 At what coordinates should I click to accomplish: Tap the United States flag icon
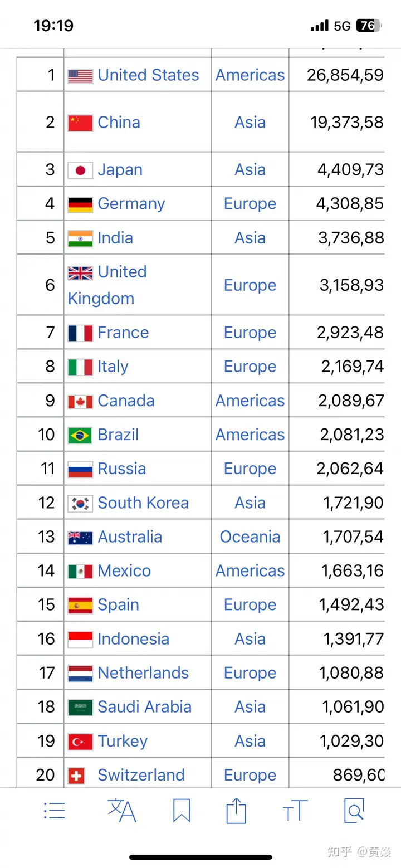(x=80, y=76)
